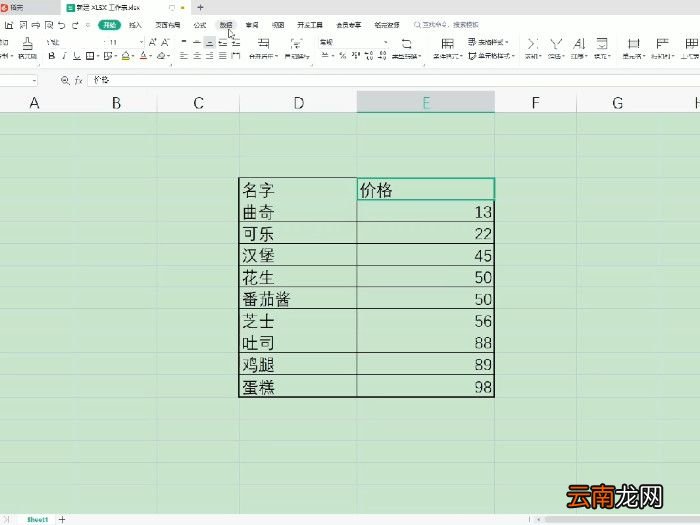This screenshot has width=700, height=525.
Task: Add a new sheet with plus button
Action: pos(62,520)
